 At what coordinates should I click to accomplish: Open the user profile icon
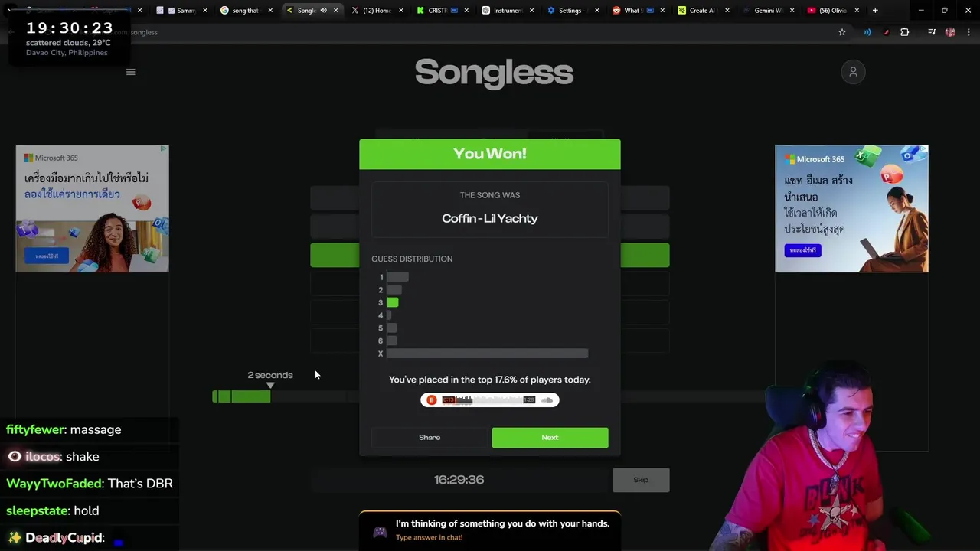pos(853,72)
